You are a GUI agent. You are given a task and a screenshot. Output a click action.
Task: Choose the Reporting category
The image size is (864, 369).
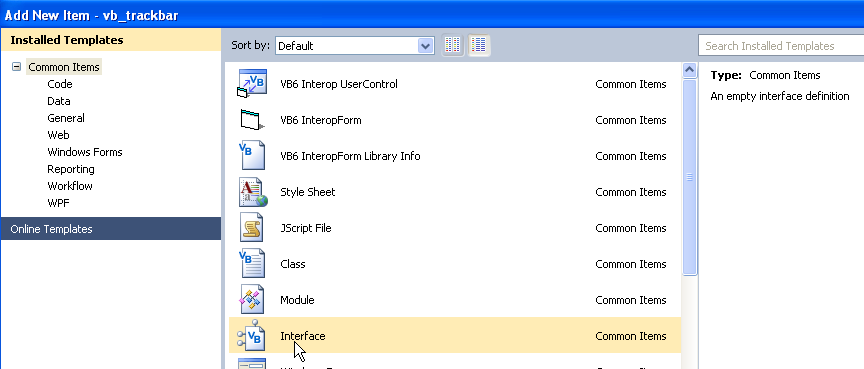71,170
